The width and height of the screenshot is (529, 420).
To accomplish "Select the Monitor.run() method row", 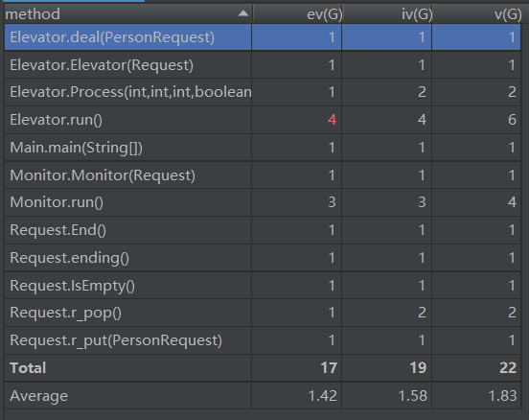I will pyautogui.click(x=263, y=202).
